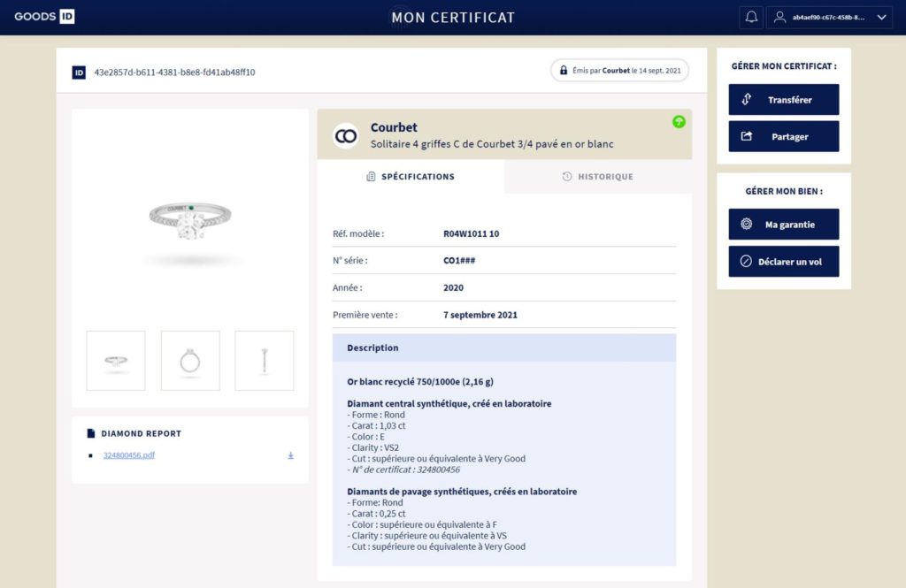The height and width of the screenshot is (588, 906).
Task: Select the third ring profile thumbnail
Action: [x=265, y=361]
